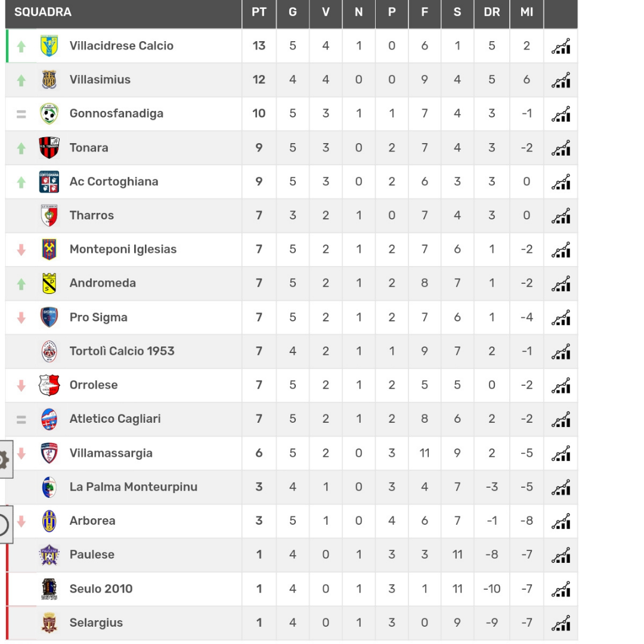View the performance graph icon for Pro Sigma

click(x=561, y=318)
